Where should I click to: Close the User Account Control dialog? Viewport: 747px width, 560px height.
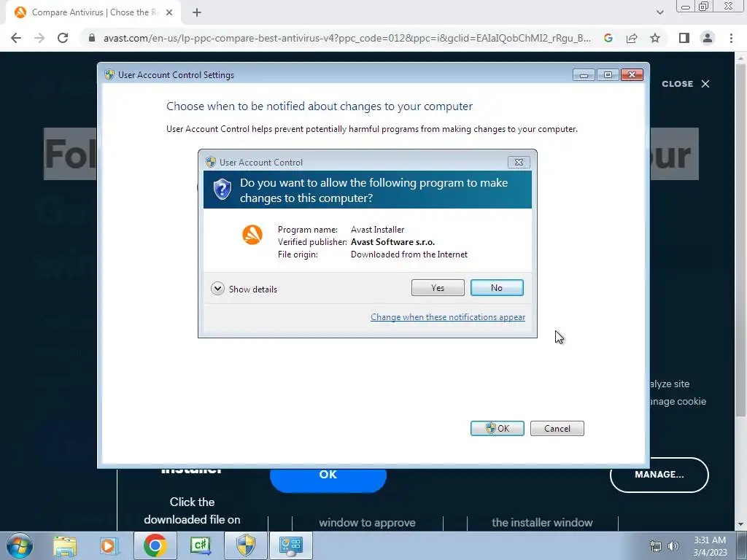(519, 163)
